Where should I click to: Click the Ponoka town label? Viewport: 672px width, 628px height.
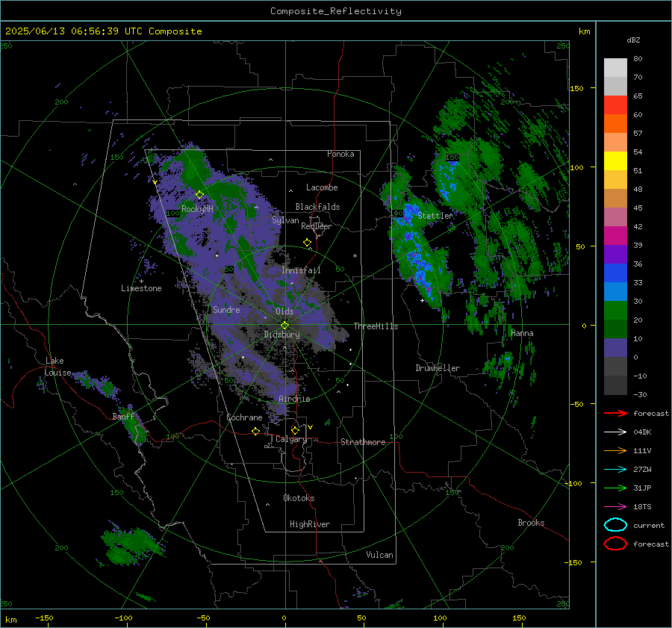pyautogui.click(x=340, y=154)
